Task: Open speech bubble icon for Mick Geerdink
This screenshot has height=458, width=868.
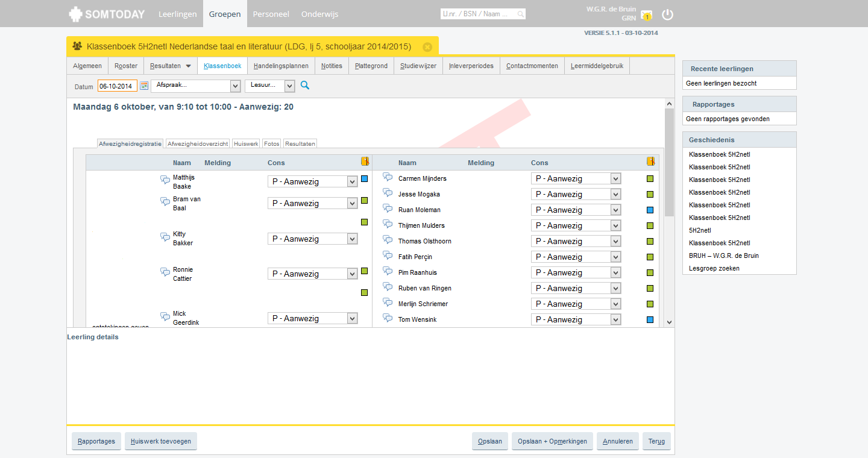Action: point(165,316)
